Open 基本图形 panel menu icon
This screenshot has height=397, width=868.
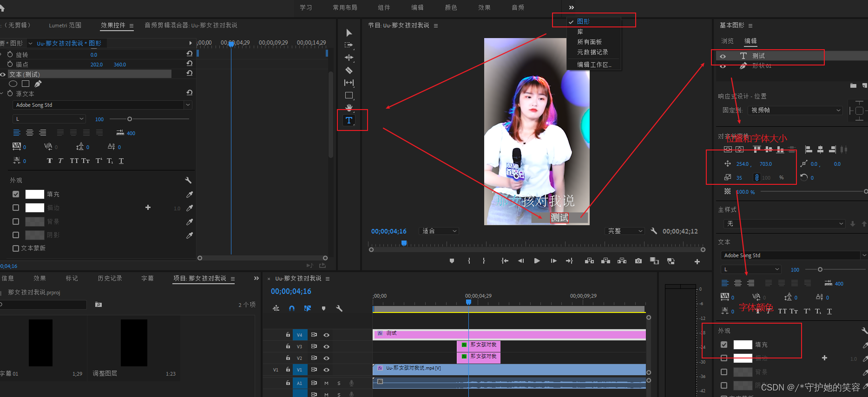[x=750, y=26]
